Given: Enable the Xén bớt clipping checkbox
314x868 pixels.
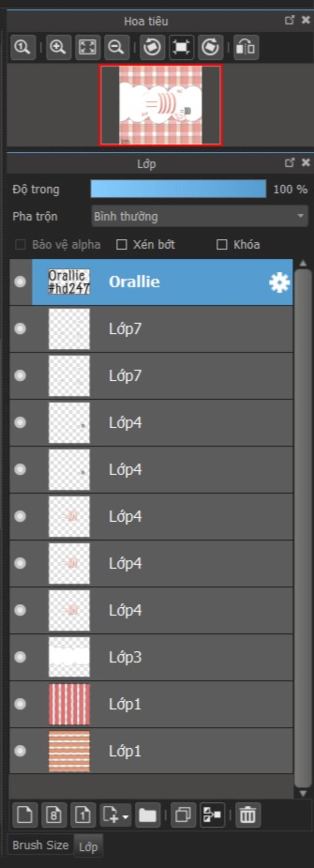Looking at the screenshot, I should pos(121,245).
